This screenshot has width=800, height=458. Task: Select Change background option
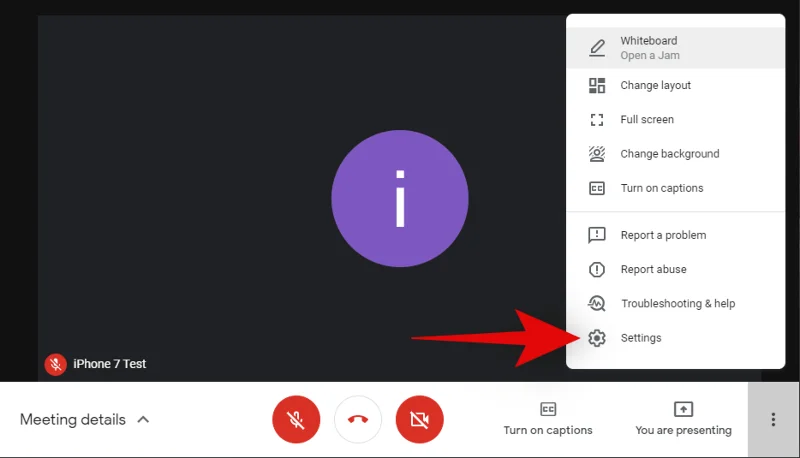click(x=676, y=154)
